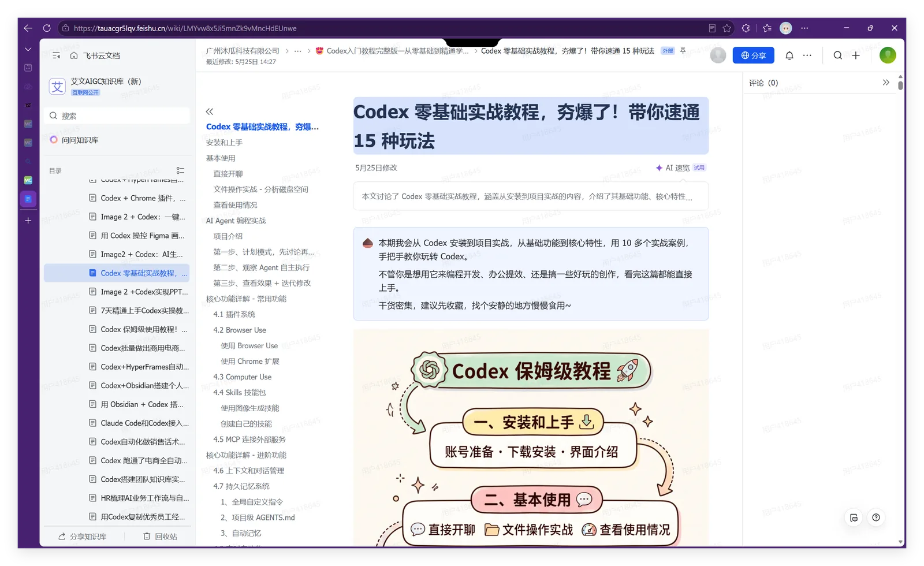Expand vertical tabs with top chevron
The image size is (924, 566).
(x=28, y=50)
